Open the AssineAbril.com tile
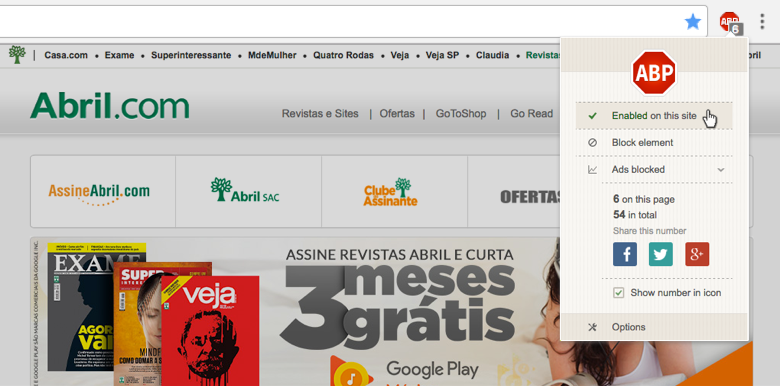Viewport: 780px width, 386px height. pyautogui.click(x=103, y=192)
